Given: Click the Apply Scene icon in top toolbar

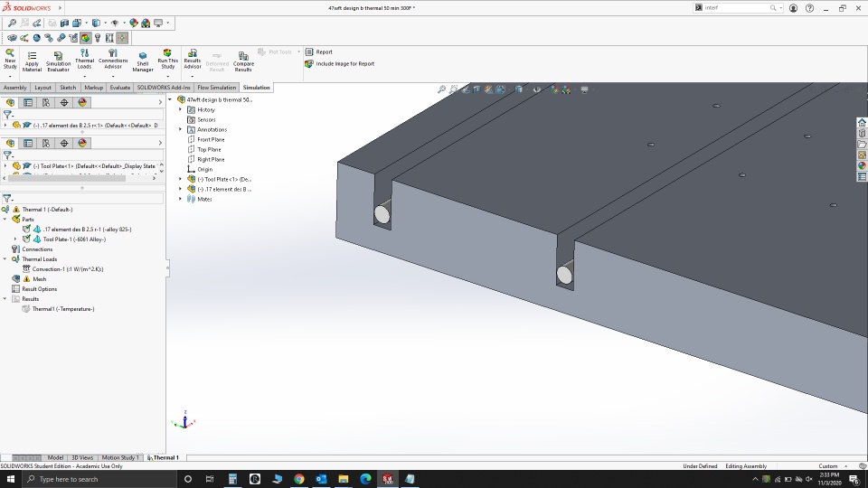Looking at the screenshot, I should pos(146,23).
